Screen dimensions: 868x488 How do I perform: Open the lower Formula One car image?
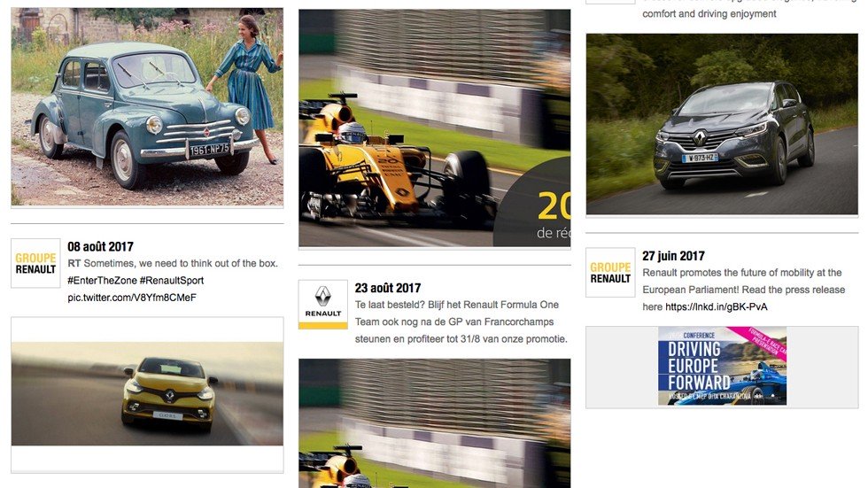[435, 423]
